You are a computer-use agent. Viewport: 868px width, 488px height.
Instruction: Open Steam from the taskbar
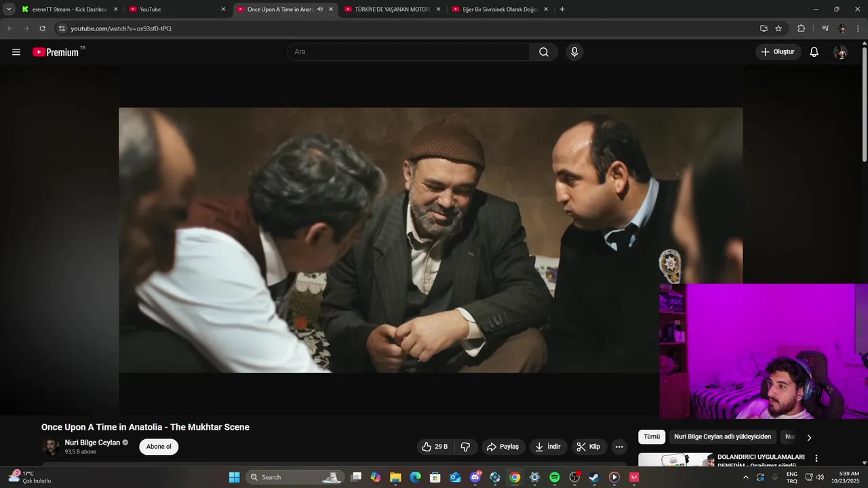point(594,477)
